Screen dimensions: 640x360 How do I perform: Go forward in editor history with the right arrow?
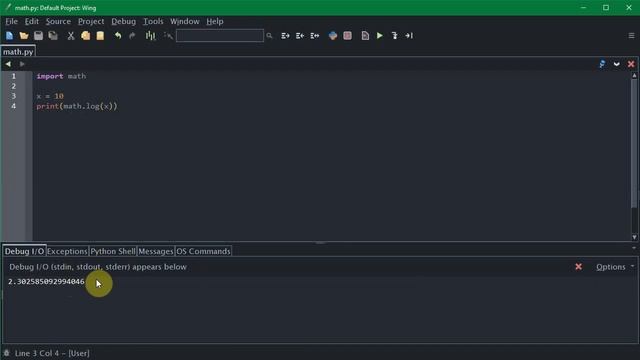point(22,64)
